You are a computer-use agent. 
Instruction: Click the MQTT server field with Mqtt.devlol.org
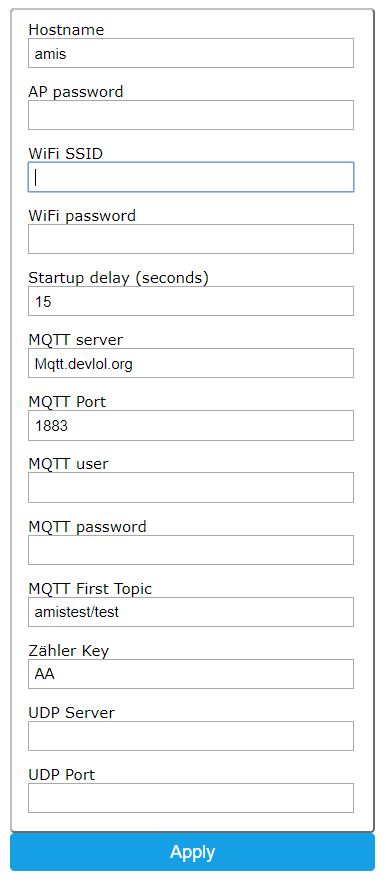click(191, 363)
